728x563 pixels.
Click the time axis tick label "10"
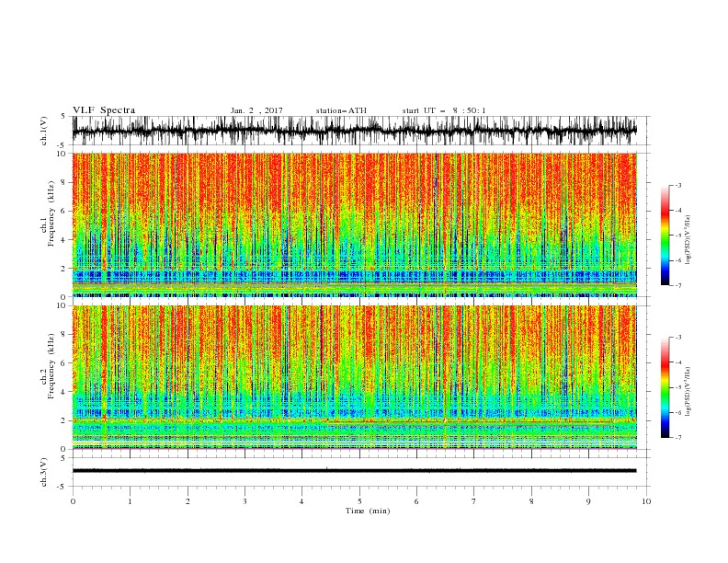[x=646, y=501]
